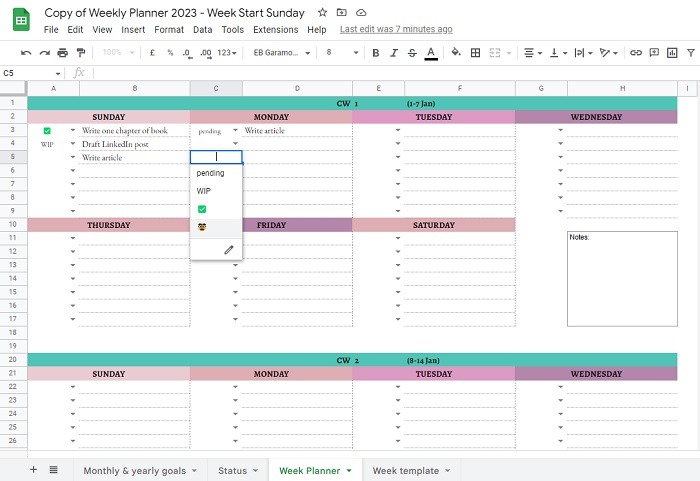Choose the green checkmark option in list
The width and height of the screenshot is (700, 481).
pos(216,209)
